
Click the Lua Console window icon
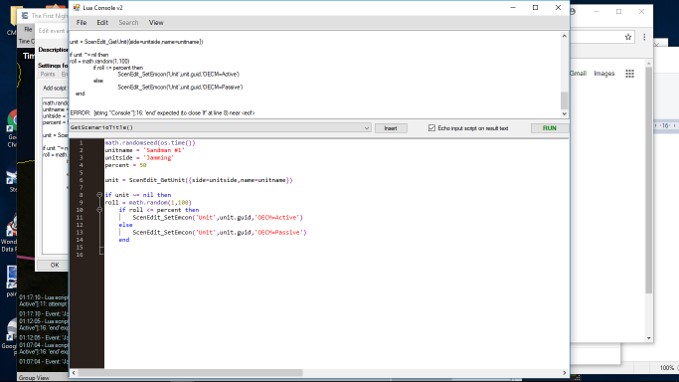[76, 8]
